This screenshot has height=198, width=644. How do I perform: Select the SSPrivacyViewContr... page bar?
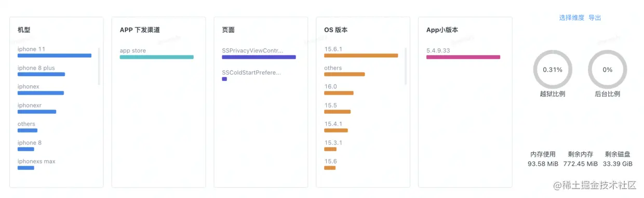click(259, 57)
